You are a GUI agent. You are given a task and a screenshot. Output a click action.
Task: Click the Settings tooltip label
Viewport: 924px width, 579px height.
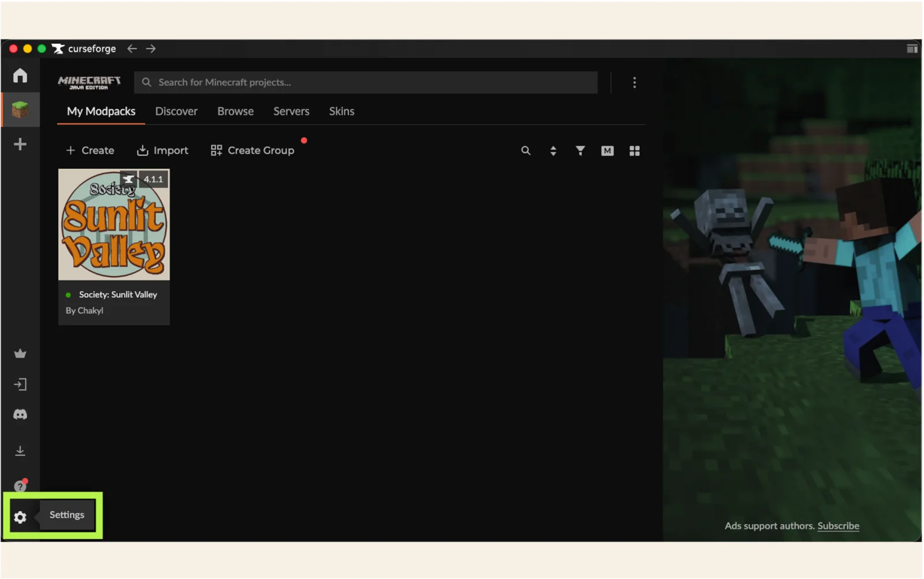(x=66, y=515)
